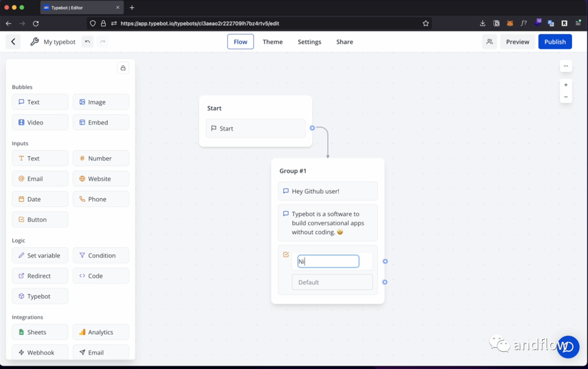The image size is (588, 369).
Task: Pick the Button input block
Action: coord(40,219)
